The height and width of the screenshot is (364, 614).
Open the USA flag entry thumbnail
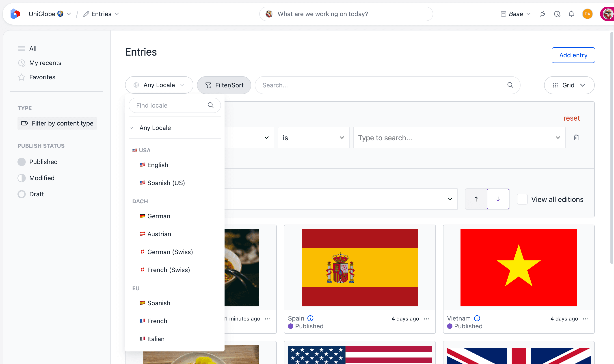[x=360, y=355]
